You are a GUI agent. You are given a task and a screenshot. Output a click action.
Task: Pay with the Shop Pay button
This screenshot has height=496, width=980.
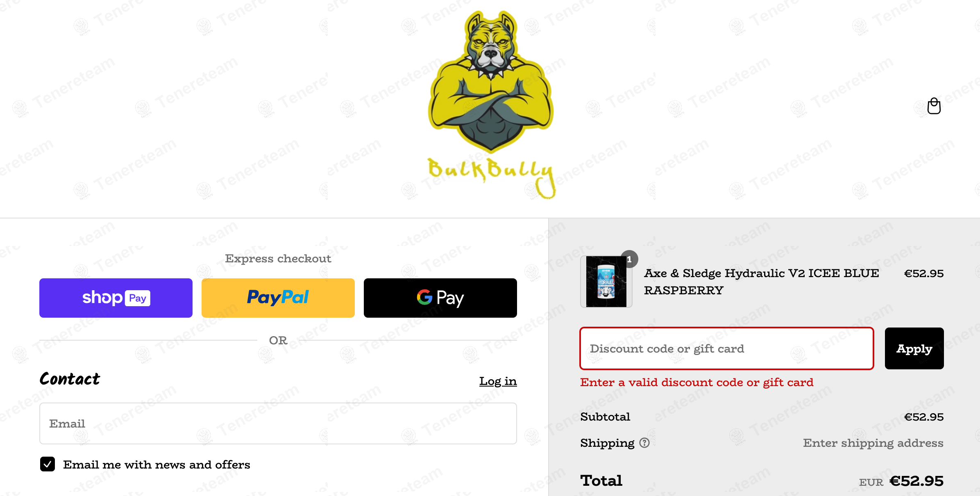click(x=116, y=298)
